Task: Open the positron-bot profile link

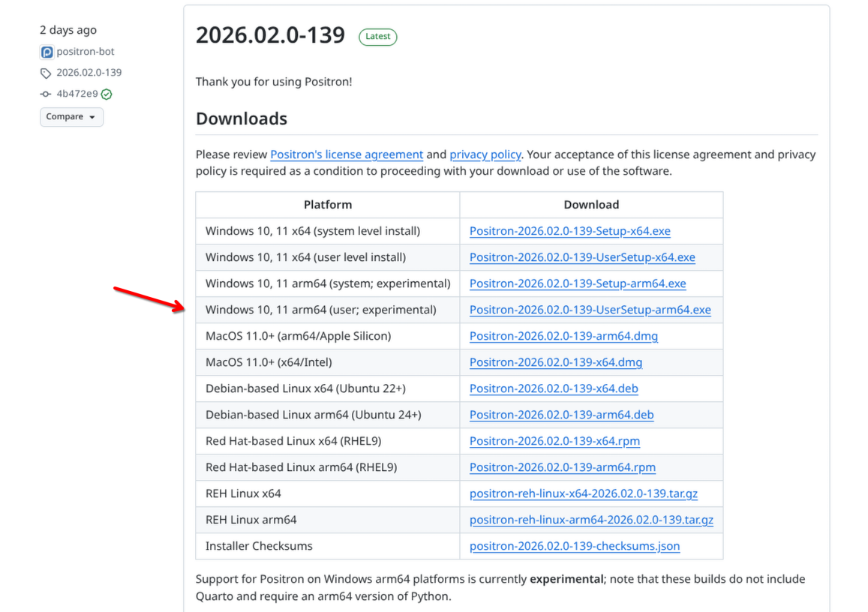Action: 86,52
